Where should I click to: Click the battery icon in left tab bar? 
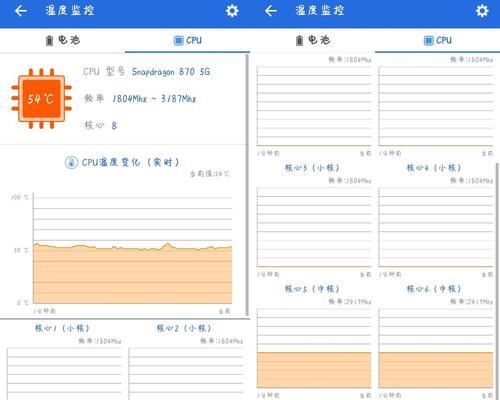click(x=49, y=40)
